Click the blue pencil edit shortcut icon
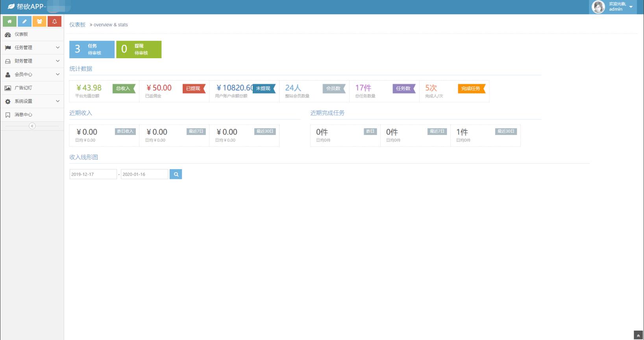The width and height of the screenshot is (644, 340). tap(24, 22)
